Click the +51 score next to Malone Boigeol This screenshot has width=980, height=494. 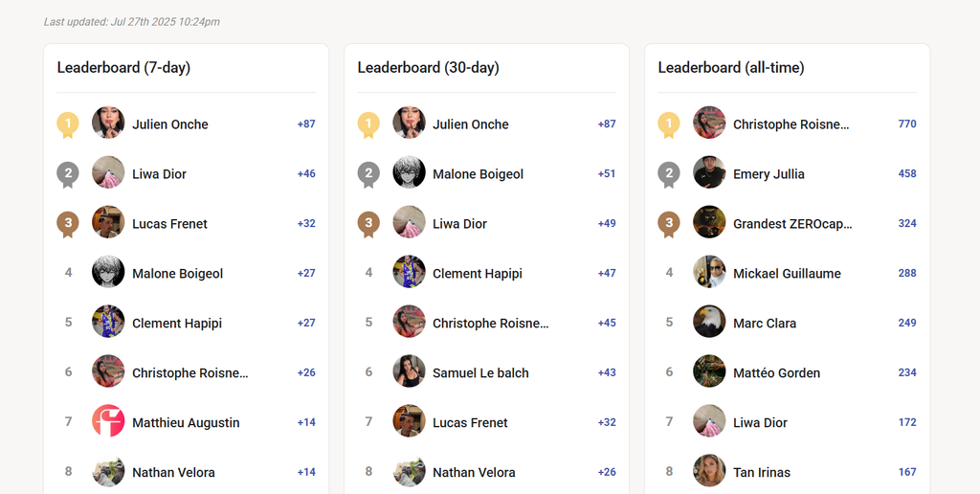point(606,174)
